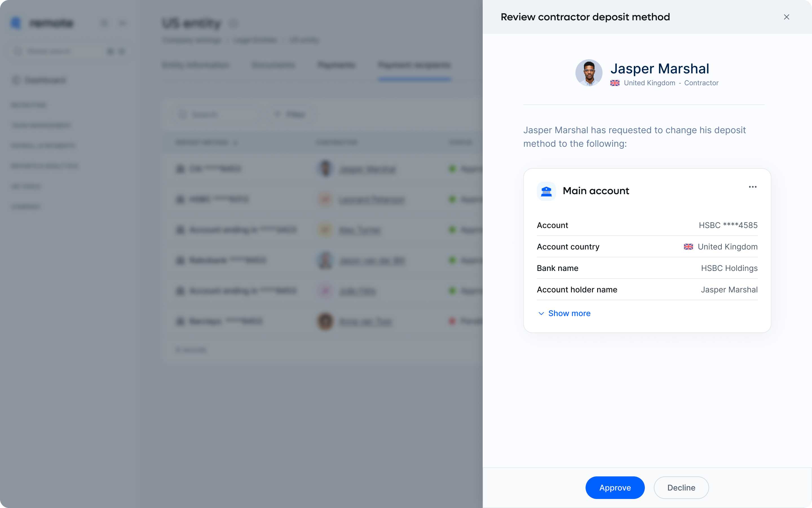Switch to the Documents tab
The image size is (812, 508).
click(x=273, y=65)
